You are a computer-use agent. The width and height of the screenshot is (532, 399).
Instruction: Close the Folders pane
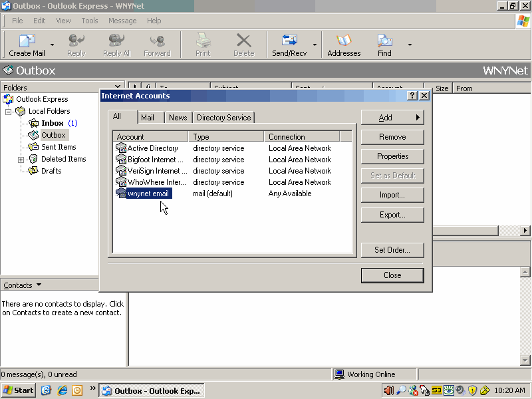pyautogui.click(x=118, y=87)
